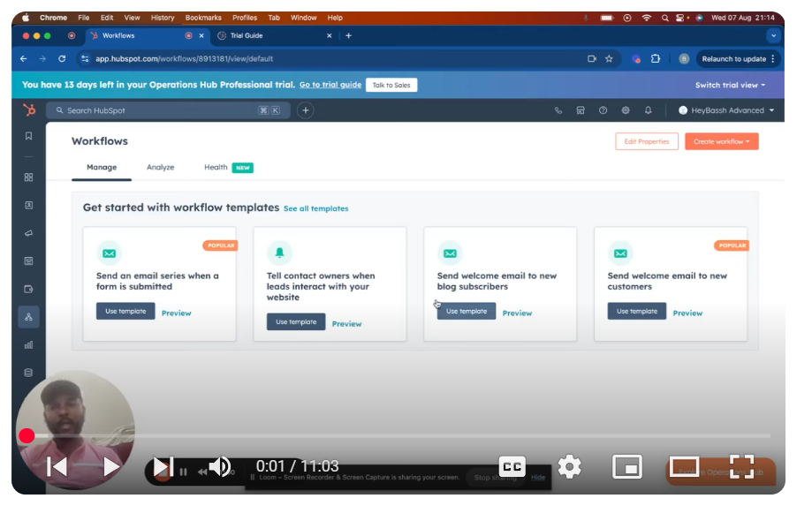Open the Chrome Extensions puzzle icon
812x506 pixels.
tap(656, 59)
